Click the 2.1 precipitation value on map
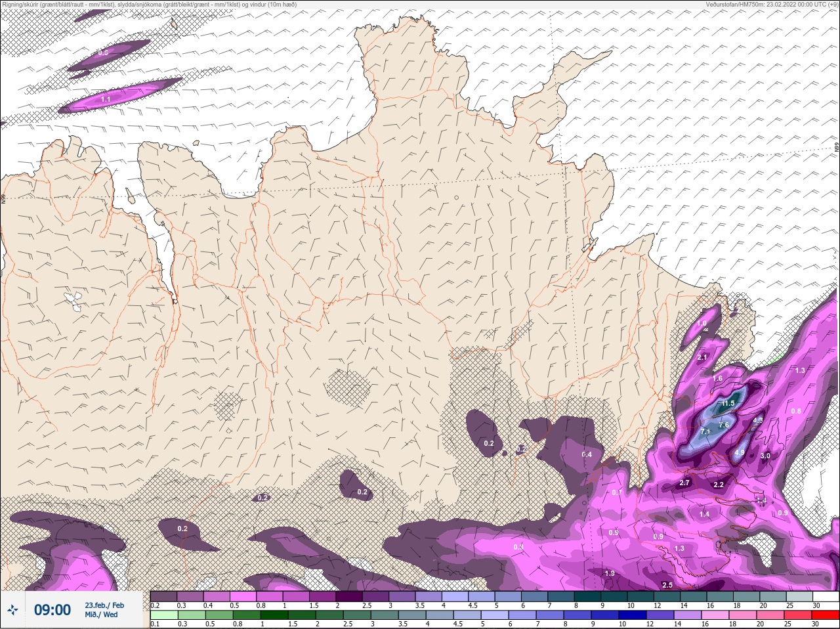The image size is (840, 629). [x=702, y=357]
